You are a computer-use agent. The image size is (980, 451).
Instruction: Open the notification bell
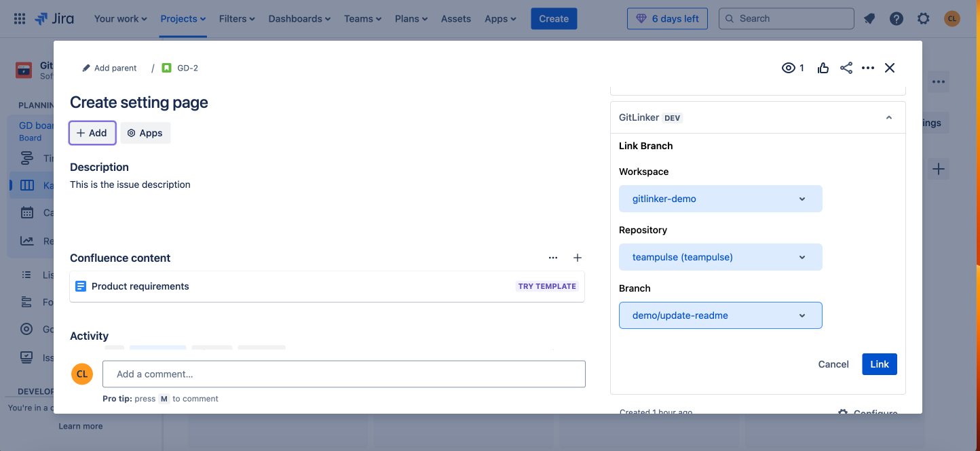click(x=869, y=18)
